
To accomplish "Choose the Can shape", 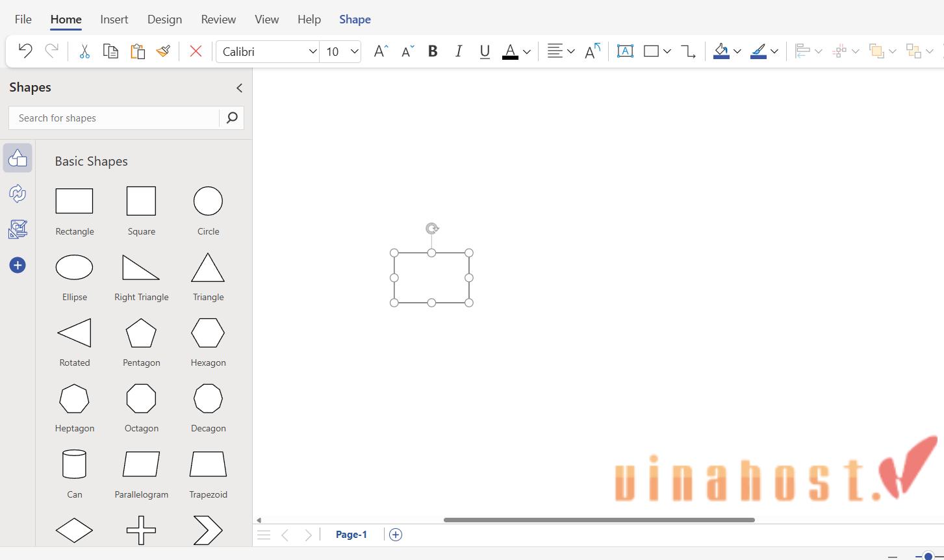I will [x=74, y=465].
